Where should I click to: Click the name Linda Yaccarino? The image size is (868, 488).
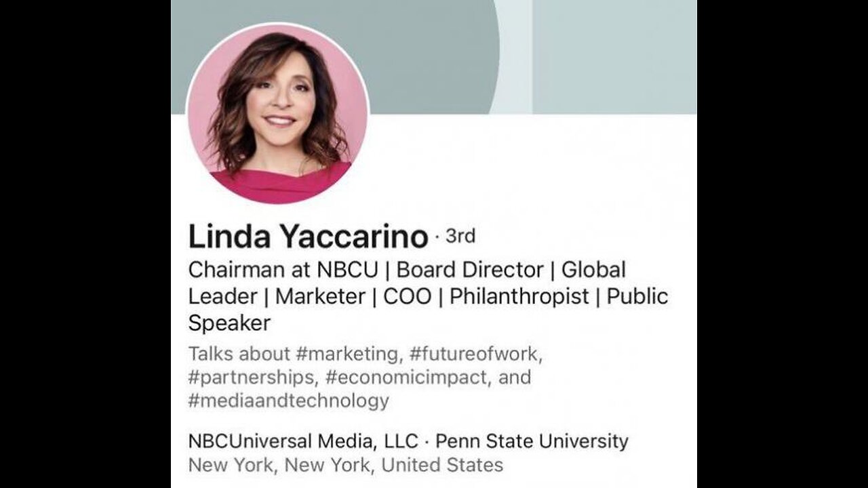pyautogui.click(x=308, y=237)
